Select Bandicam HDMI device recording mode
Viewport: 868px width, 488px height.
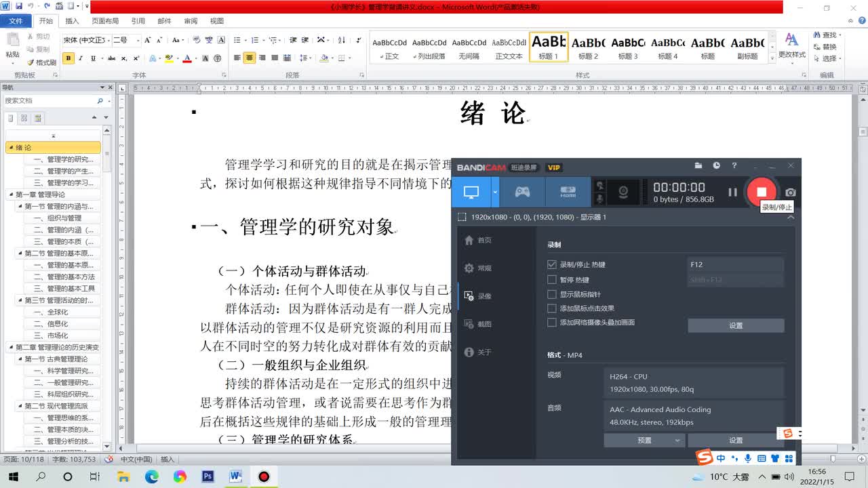(x=568, y=192)
